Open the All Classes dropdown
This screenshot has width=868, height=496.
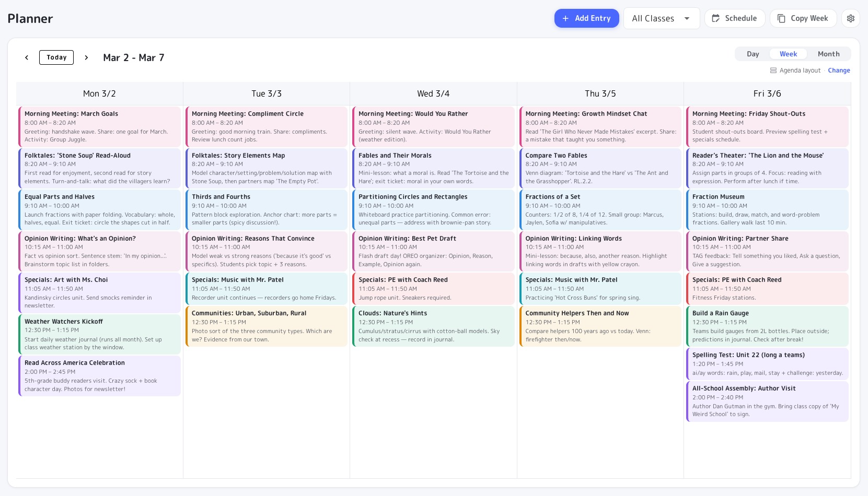[x=661, y=18]
